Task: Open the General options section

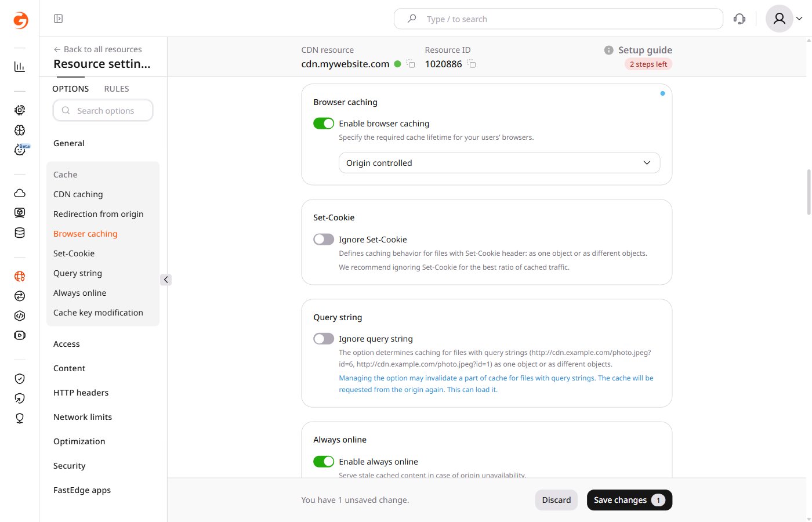Action: click(68, 143)
